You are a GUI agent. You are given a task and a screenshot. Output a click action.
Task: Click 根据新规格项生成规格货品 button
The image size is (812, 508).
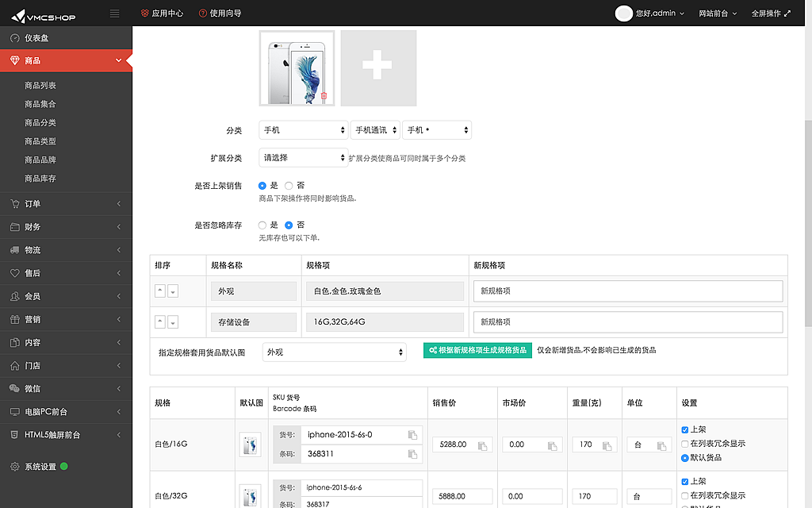point(477,350)
